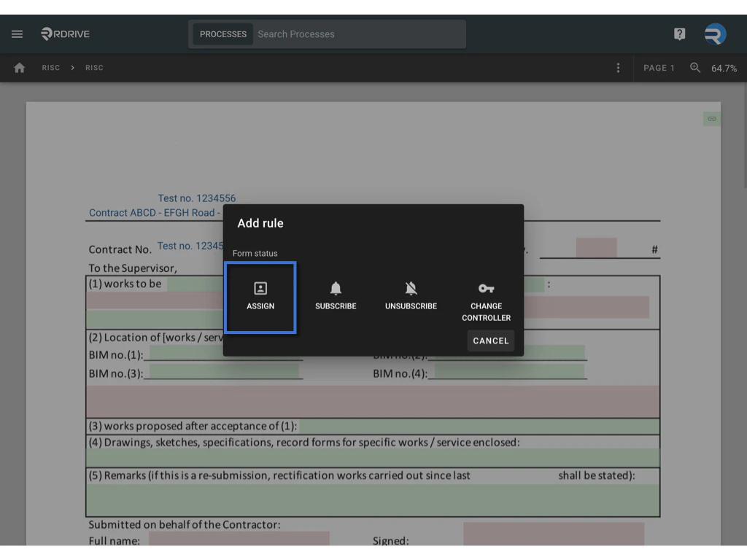Click the RDRIVE logo
This screenshot has width=747, height=560.
pos(65,34)
